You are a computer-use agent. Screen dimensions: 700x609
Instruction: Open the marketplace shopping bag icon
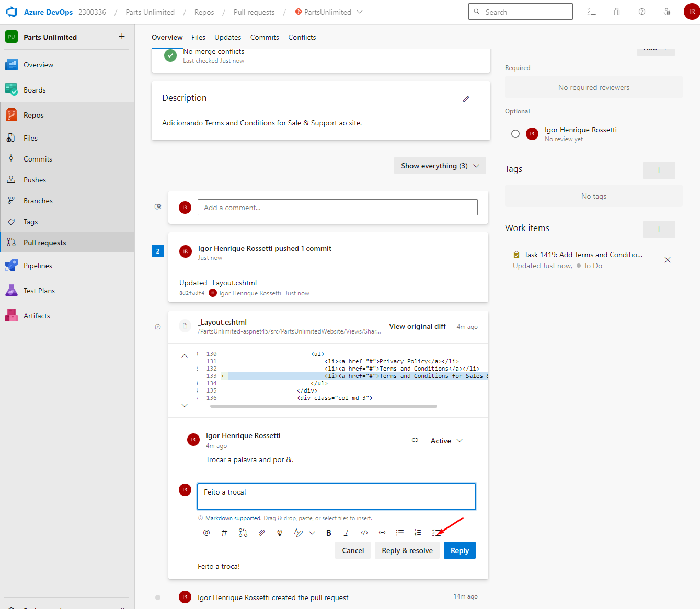tap(617, 12)
